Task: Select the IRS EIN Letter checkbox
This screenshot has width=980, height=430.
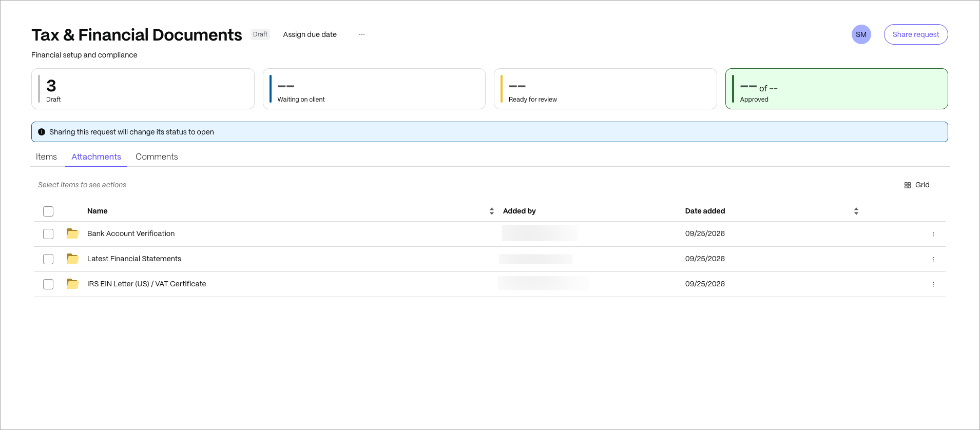Action: click(x=48, y=284)
